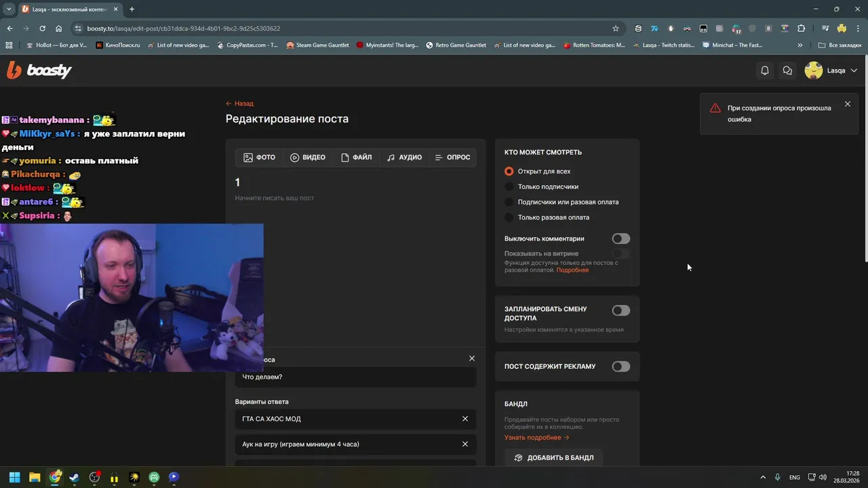This screenshot has width=868, height=488.
Task: Open Minichat bookmark
Action: [733, 45]
